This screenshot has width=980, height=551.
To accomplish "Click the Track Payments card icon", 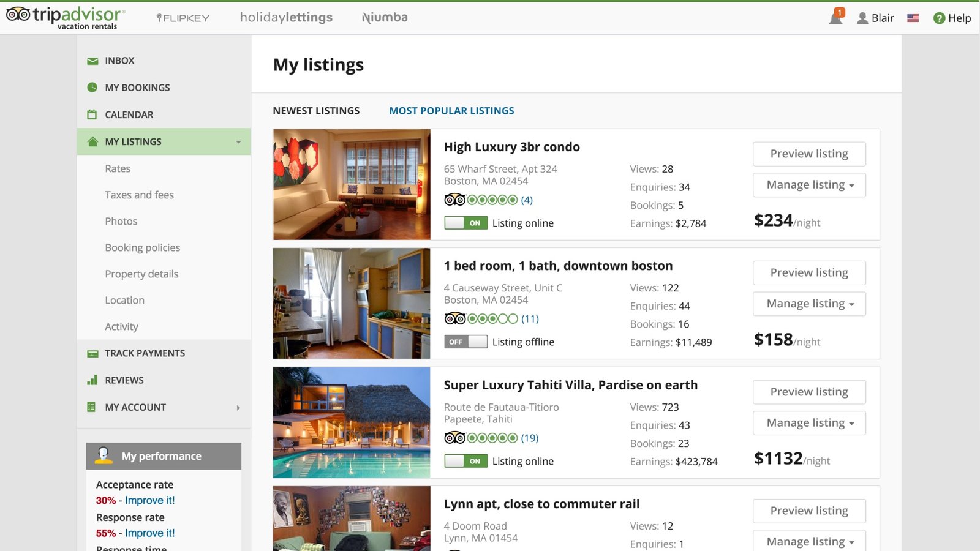I will pyautogui.click(x=92, y=353).
